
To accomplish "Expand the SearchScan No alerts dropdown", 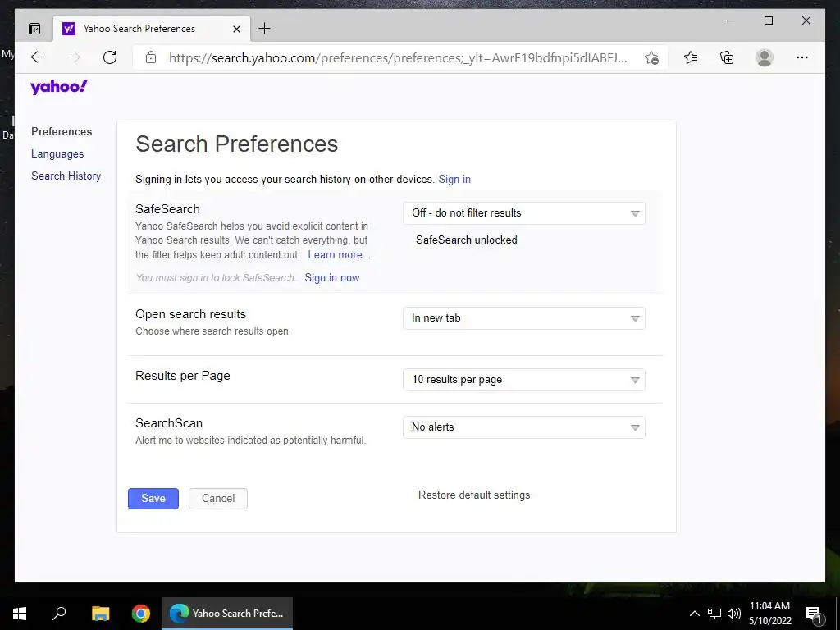I will [x=524, y=427].
